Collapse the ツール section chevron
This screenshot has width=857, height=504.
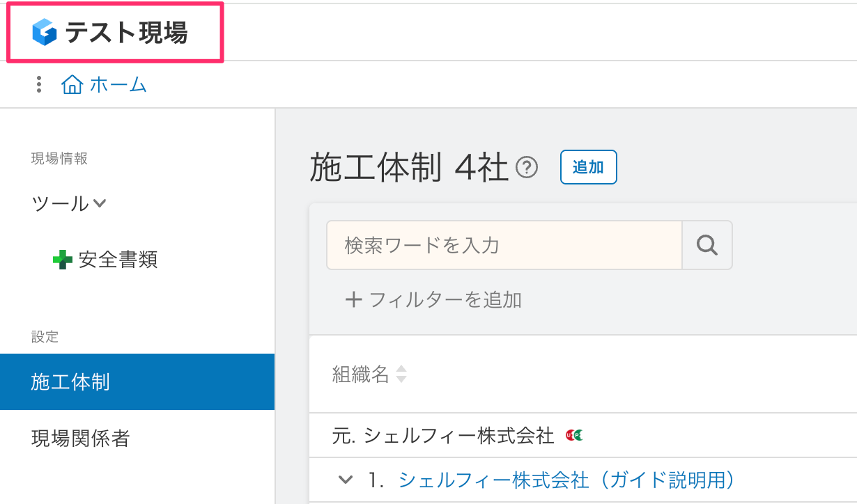[x=99, y=203]
